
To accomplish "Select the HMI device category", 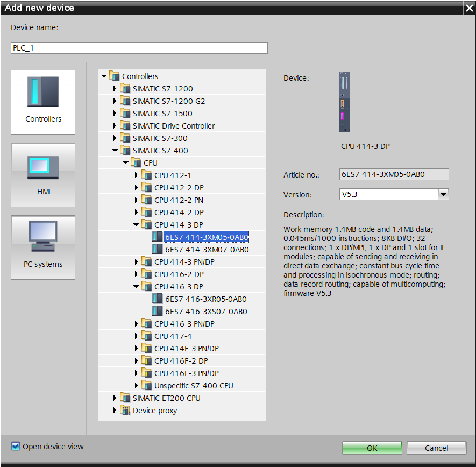I will click(x=43, y=175).
